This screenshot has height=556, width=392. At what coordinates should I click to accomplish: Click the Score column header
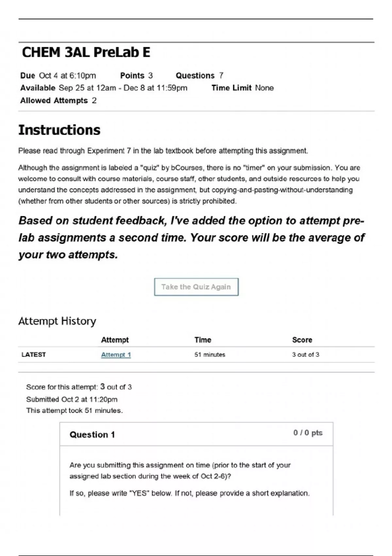point(302,340)
